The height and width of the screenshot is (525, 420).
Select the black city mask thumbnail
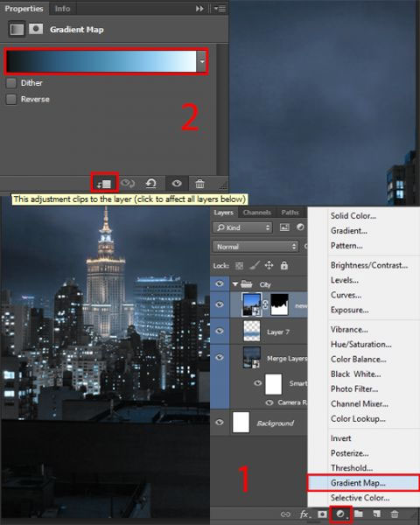coord(279,304)
